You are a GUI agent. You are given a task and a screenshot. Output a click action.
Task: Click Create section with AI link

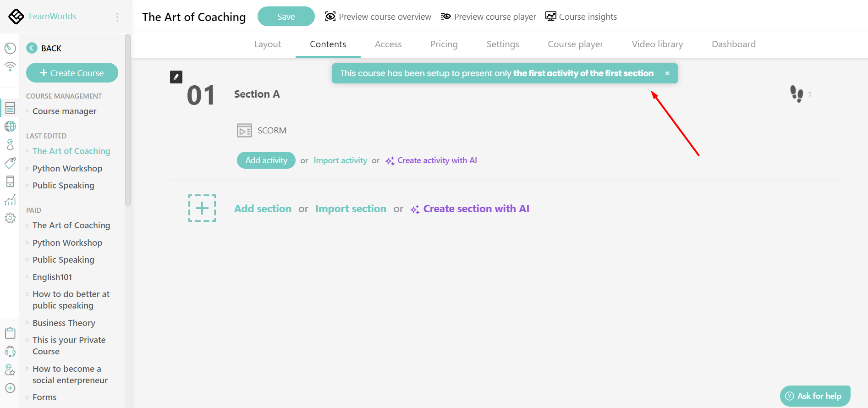point(476,209)
